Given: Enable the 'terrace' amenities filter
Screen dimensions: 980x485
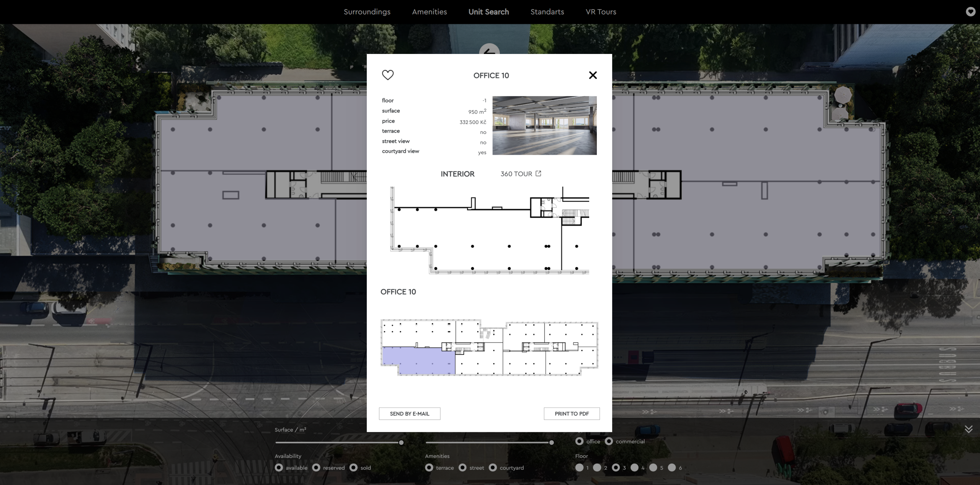Looking at the screenshot, I should point(429,468).
